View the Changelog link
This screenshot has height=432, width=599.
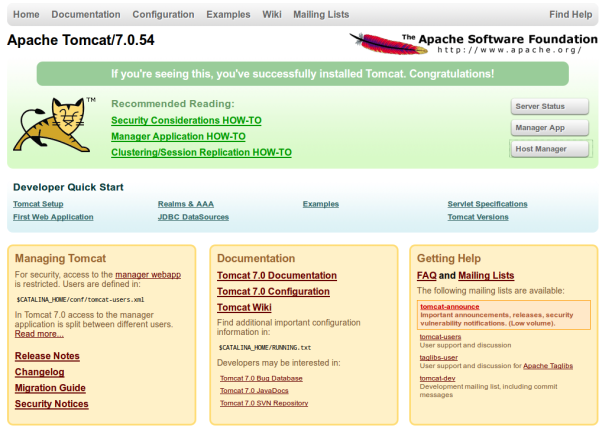click(40, 372)
